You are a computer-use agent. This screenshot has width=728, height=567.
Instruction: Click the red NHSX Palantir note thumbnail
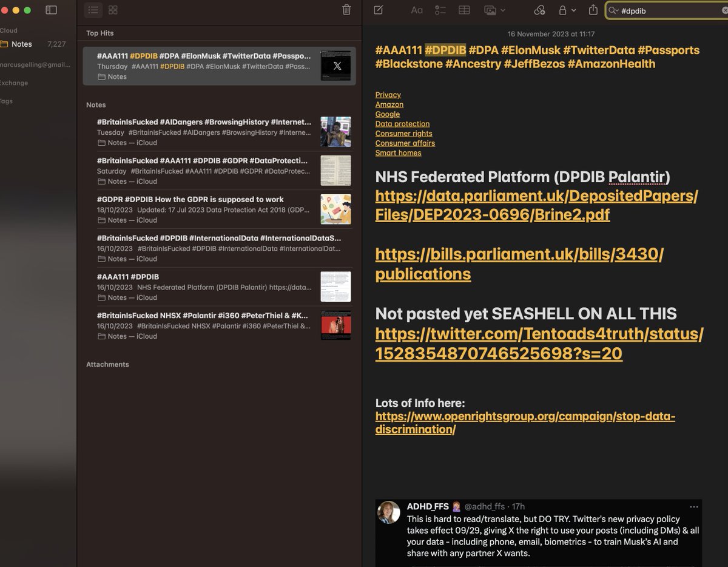tap(335, 325)
